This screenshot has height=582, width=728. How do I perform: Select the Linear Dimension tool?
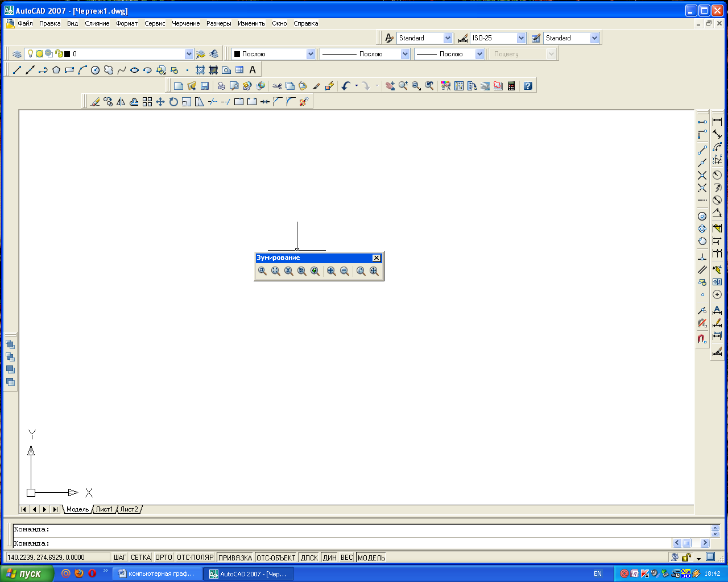(x=717, y=122)
